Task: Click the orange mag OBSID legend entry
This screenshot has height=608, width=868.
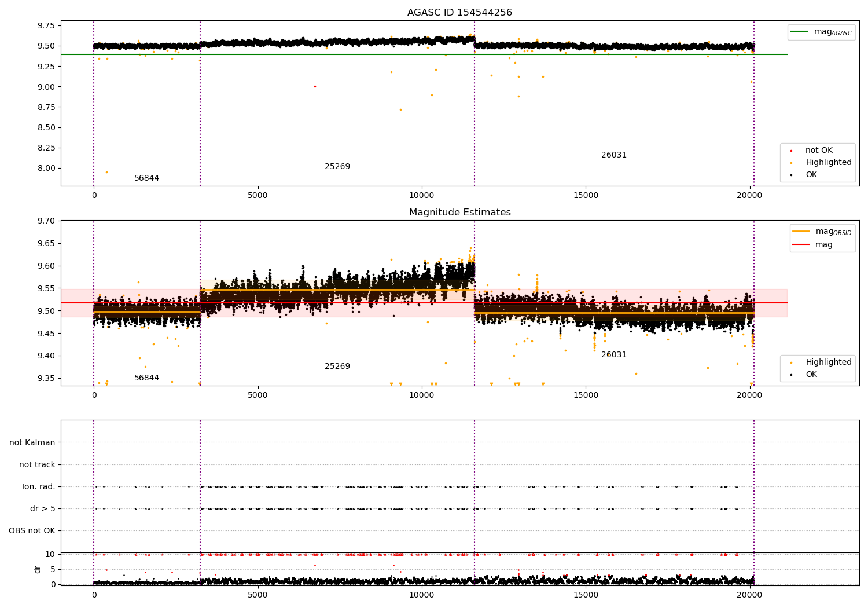Action: click(x=823, y=232)
